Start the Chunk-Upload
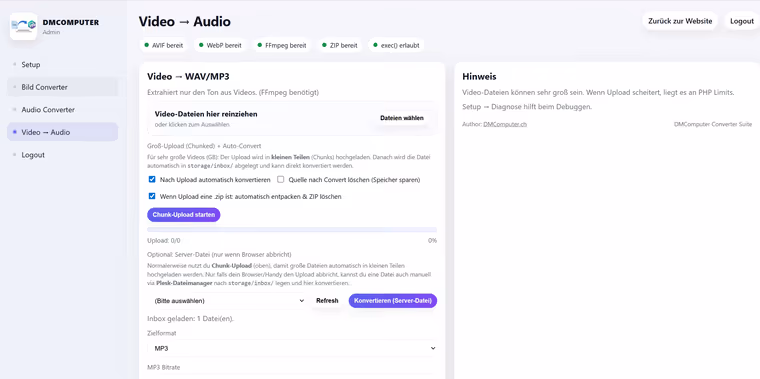The image size is (760, 379). tap(184, 215)
